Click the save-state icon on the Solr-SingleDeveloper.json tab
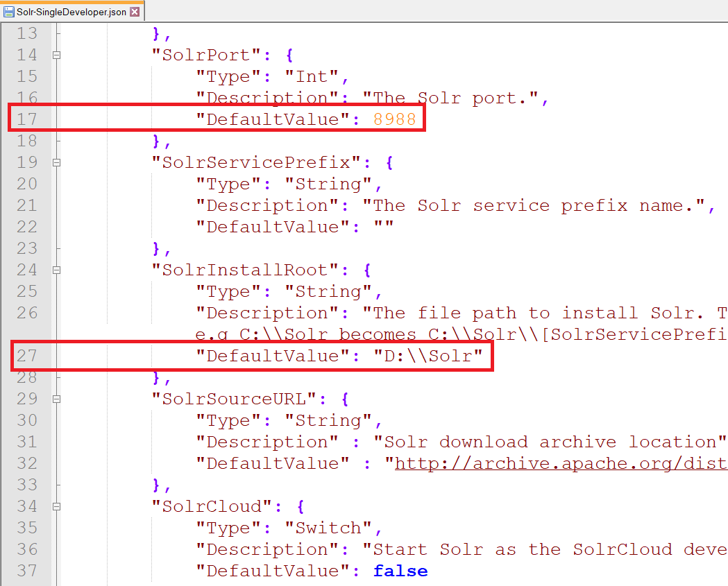 pos(9,12)
